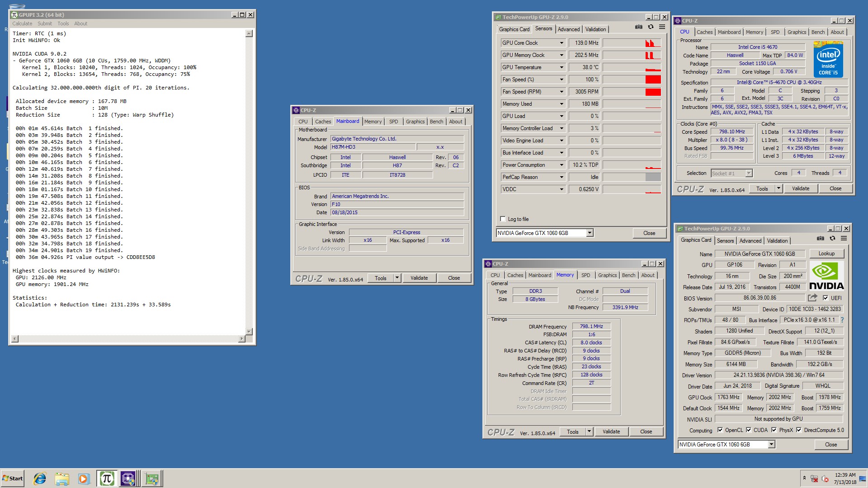Click Validate in CPU-Z Mainboard window
868x488 pixels.
419,278
